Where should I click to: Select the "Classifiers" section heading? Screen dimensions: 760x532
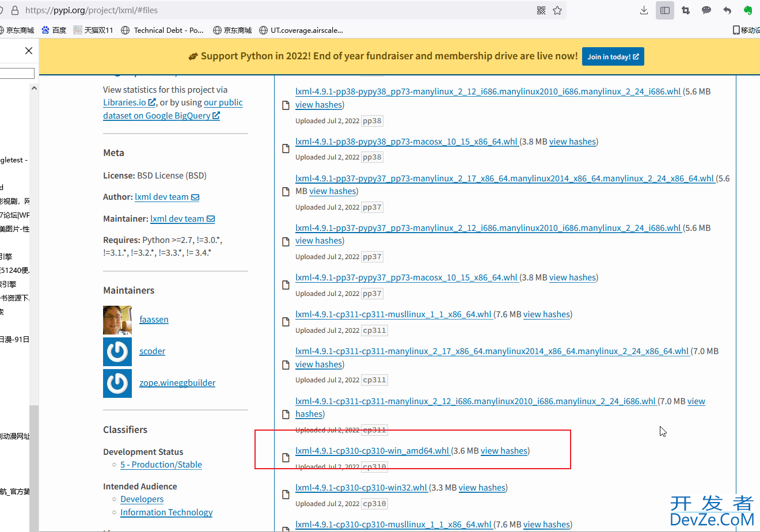(125, 430)
